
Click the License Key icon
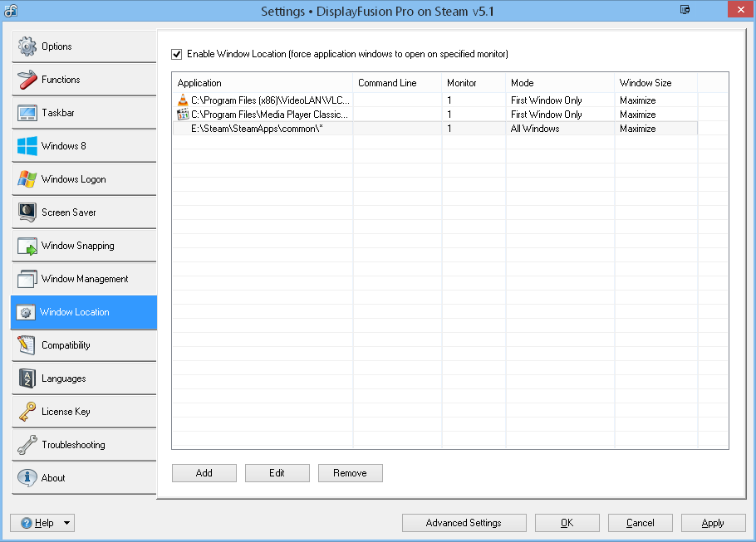pyautogui.click(x=27, y=412)
